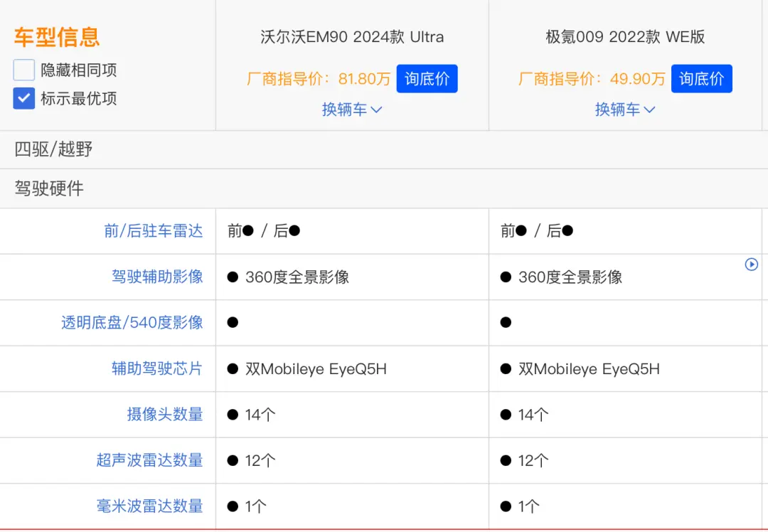The image size is (768, 532).
Task: Check the 隐藏相同项 checkbox
Action: point(24,70)
